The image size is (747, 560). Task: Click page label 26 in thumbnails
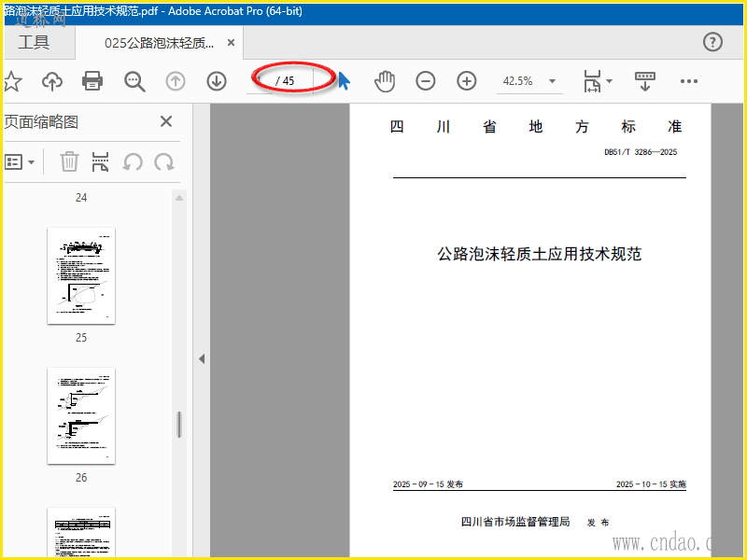[81, 478]
